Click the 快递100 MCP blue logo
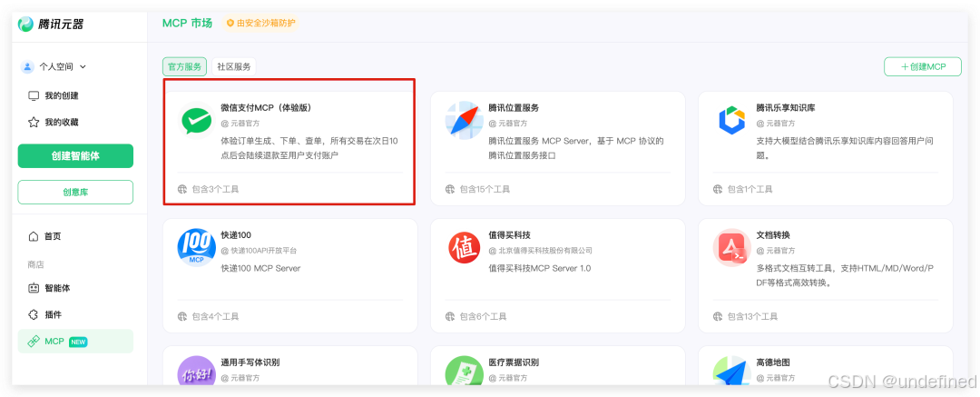The height and width of the screenshot is (397, 980). (x=196, y=247)
